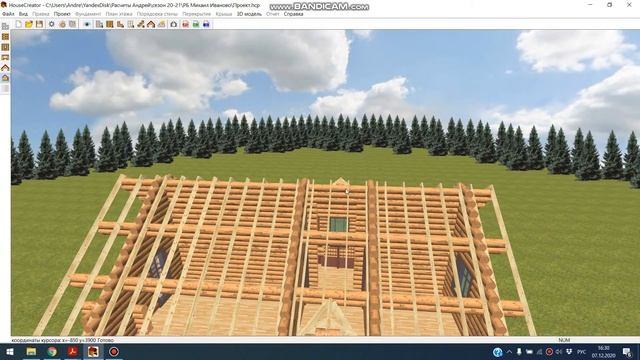The height and width of the screenshot is (360, 640).
Task: Click the toolbar icon right of the hand icon
Action: click(x=72, y=24)
